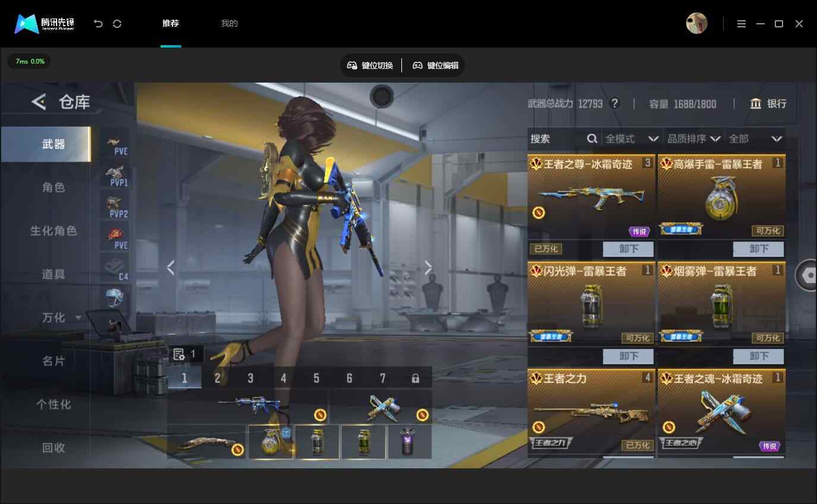Viewport: 817px width, 504px height.
Task: Select the purple grenade loadout slot
Action: 409,442
